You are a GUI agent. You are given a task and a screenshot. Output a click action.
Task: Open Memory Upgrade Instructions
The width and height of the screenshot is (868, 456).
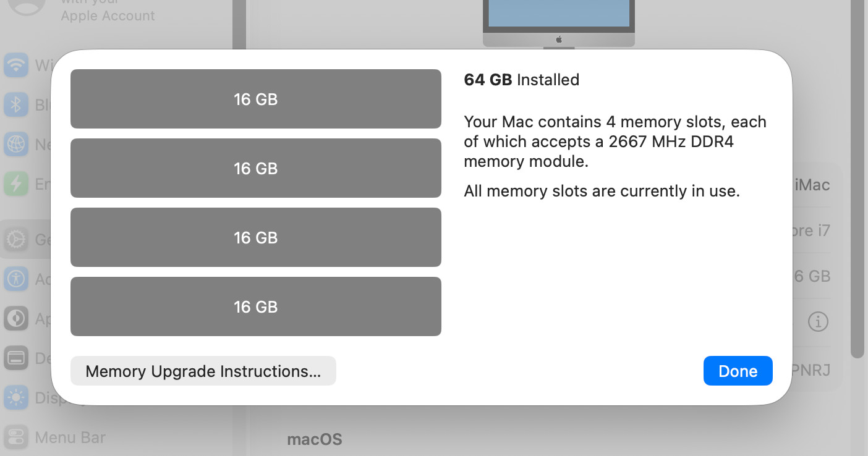(x=203, y=371)
